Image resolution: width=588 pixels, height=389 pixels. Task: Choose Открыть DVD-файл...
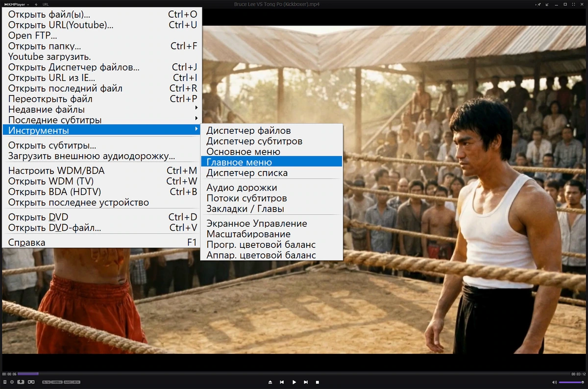[x=101, y=228]
